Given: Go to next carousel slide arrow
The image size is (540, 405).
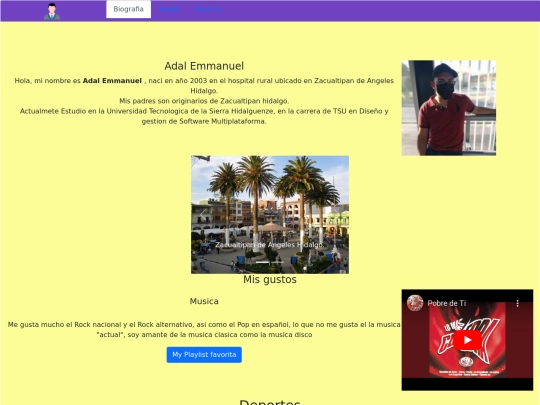Looking at the screenshot, I should [x=337, y=215].
